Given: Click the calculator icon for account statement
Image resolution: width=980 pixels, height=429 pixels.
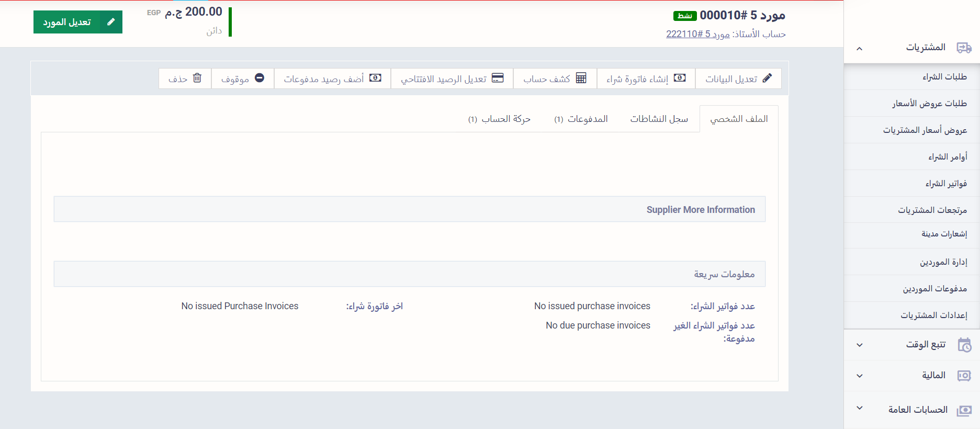Looking at the screenshot, I should (581, 78).
